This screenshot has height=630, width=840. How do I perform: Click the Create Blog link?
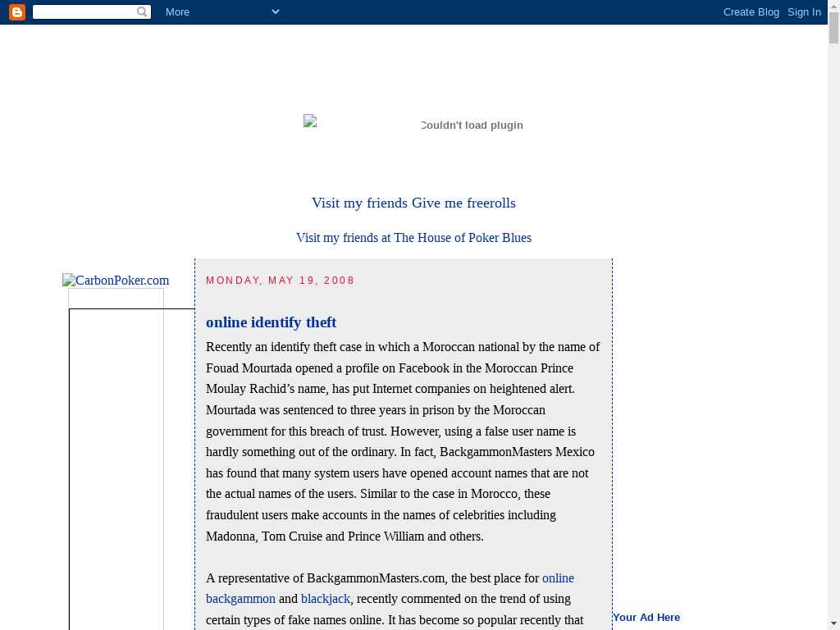tap(751, 11)
